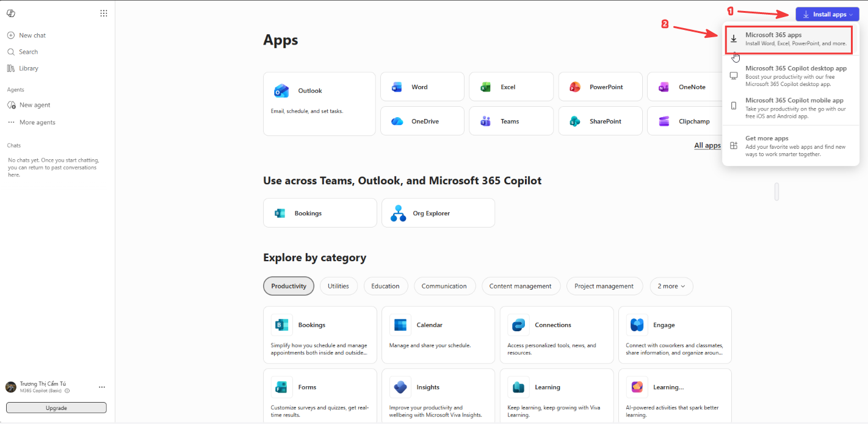Open the Outlook app card
Screen dimensions: 868x424
[x=319, y=104]
